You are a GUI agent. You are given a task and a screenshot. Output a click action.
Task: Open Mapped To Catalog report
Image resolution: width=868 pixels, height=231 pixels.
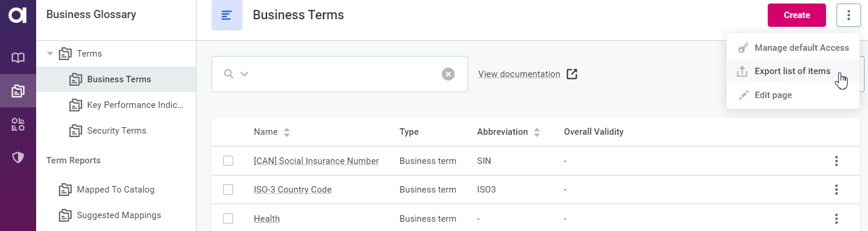click(x=116, y=190)
